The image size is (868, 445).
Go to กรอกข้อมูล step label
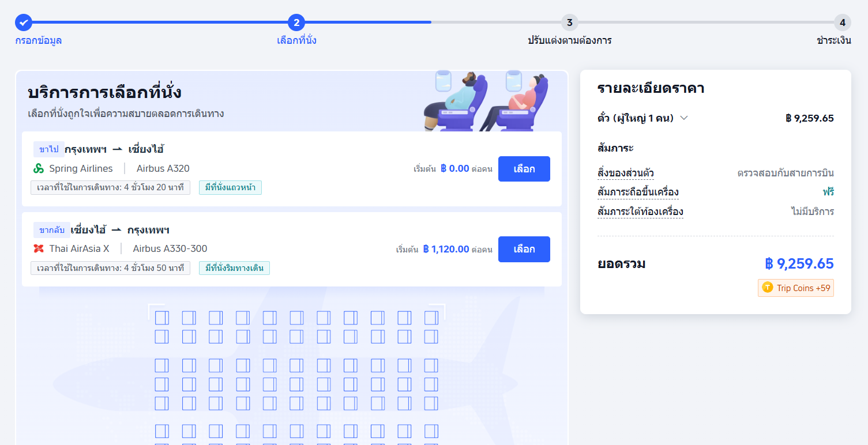click(x=39, y=40)
